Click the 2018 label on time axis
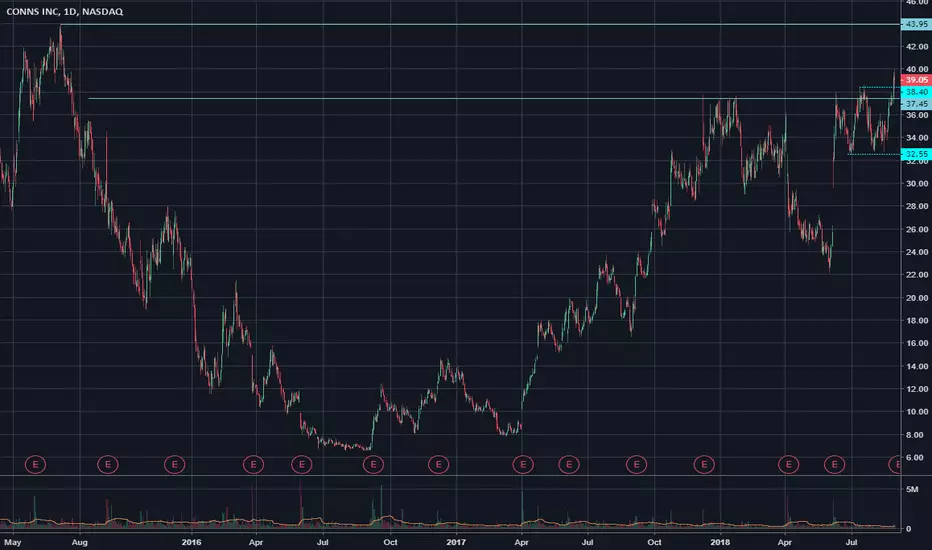This screenshot has width=932, height=550. [x=720, y=542]
